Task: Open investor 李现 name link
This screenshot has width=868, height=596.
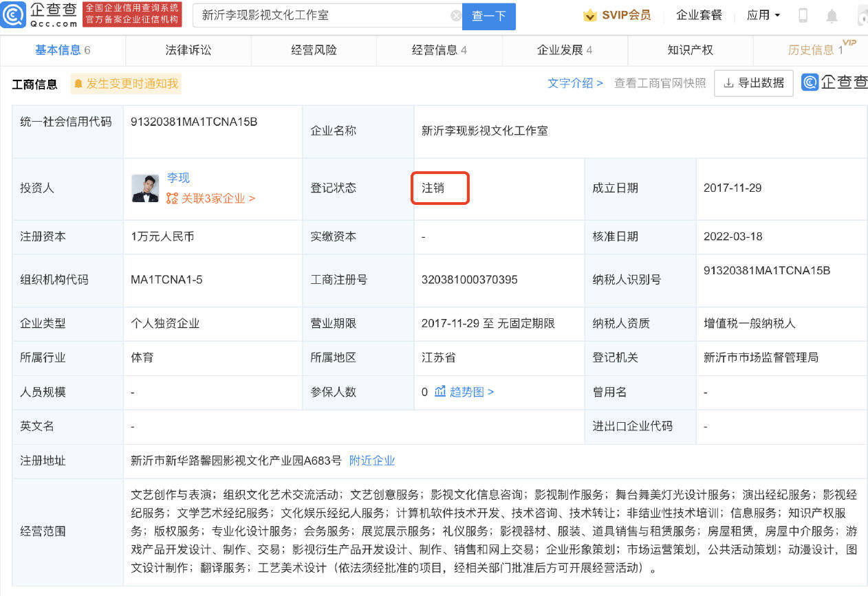Action: [178, 177]
